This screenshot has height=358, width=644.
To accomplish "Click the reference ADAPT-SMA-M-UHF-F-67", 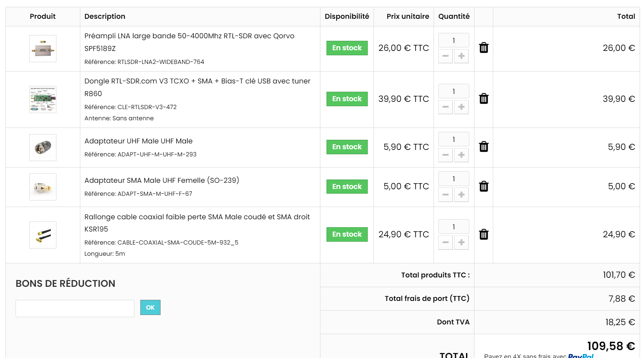I will tap(155, 194).
